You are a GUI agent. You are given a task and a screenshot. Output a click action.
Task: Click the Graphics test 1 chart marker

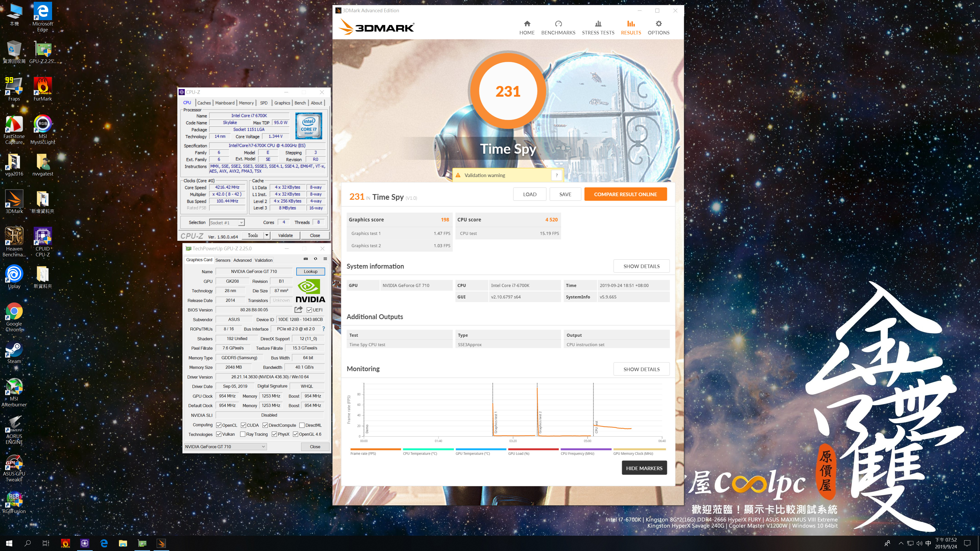coord(496,422)
